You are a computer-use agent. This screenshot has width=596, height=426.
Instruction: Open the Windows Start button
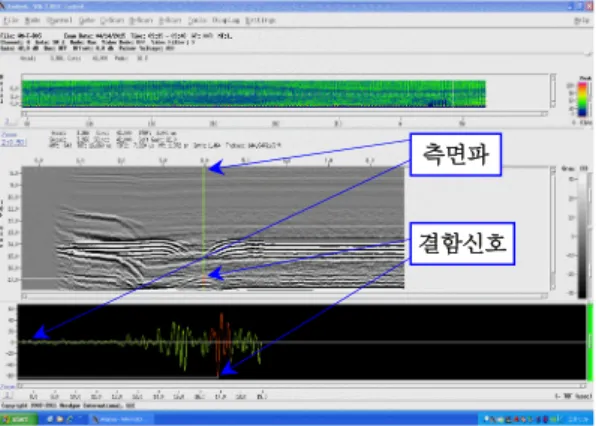pyautogui.click(x=19, y=419)
